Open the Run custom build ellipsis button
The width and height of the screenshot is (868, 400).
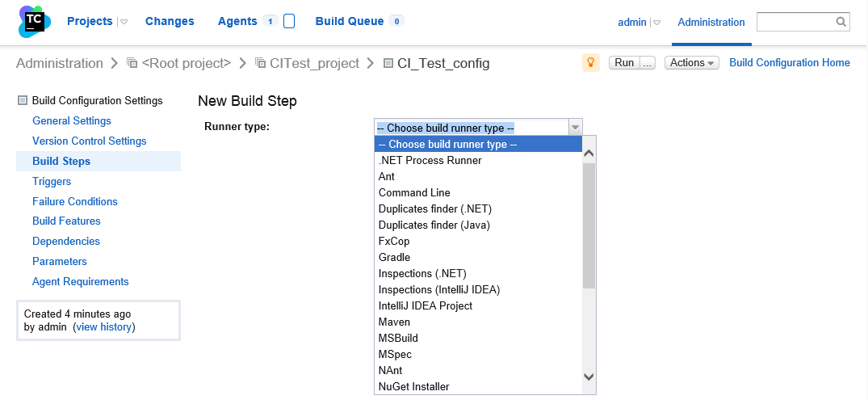[x=647, y=63]
